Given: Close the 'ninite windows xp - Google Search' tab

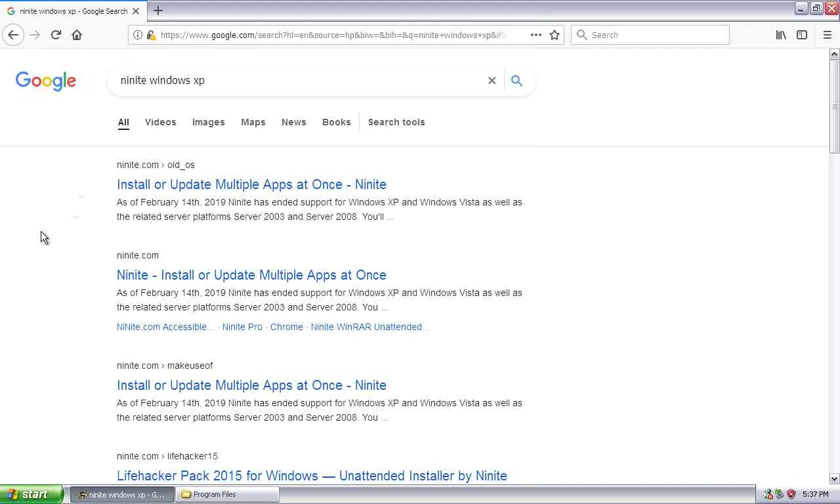Looking at the screenshot, I should [x=136, y=11].
